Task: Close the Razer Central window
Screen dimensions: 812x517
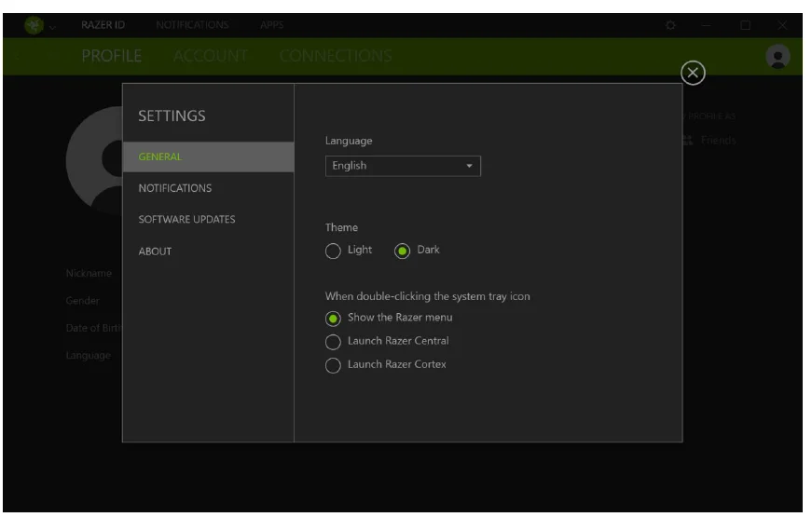Action: (x=782, y=25)
